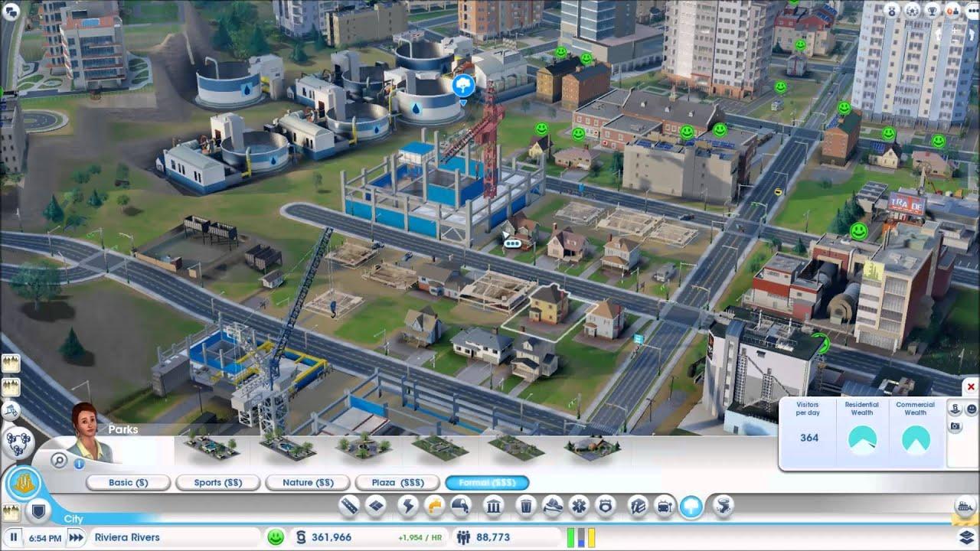The image size is (980, 551).
Task: Select the Nature ($$) parks tab
Action: pos(308,483)
